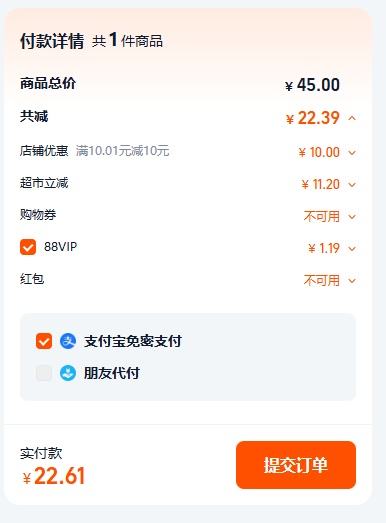Uncheck the 88VIP discount checkbox

[28, 247]
